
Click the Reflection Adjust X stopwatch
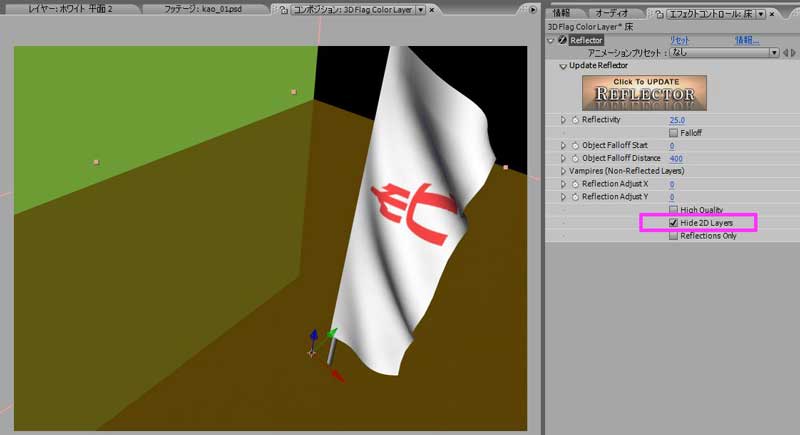tap(575, 184)
